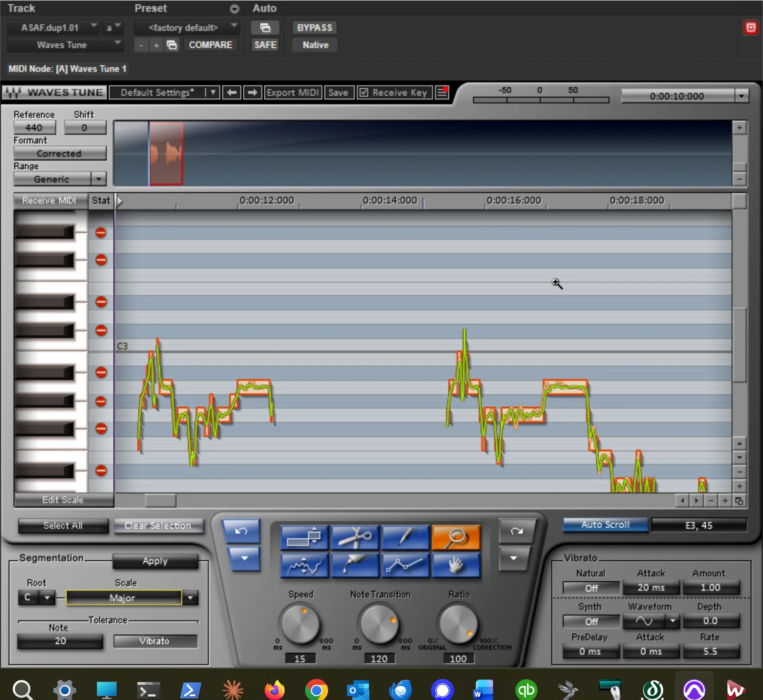Image resolution: width=763 pixels, height=700 pixels.
Task: Click the plug-in window settings icon beside COMPARE
Action: coord(172,45)
